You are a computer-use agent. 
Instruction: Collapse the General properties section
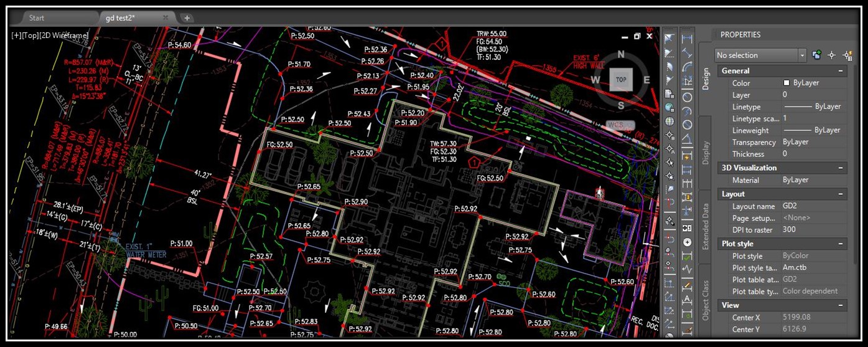tap(841, 71)
